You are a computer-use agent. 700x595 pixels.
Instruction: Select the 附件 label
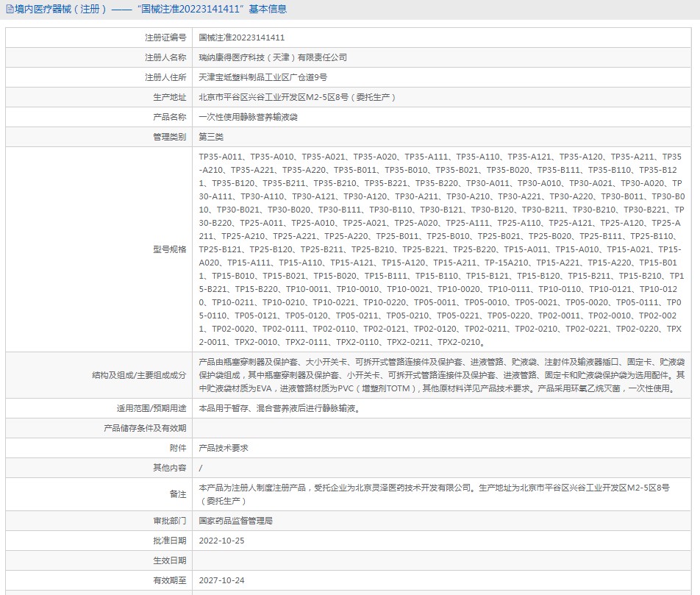point(178,448)
